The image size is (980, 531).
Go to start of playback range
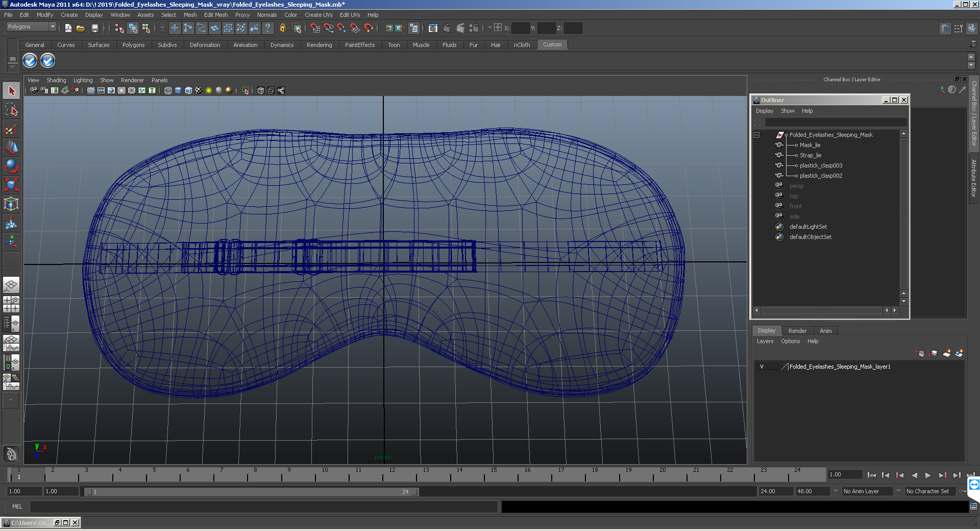click(x=872, y=475)
